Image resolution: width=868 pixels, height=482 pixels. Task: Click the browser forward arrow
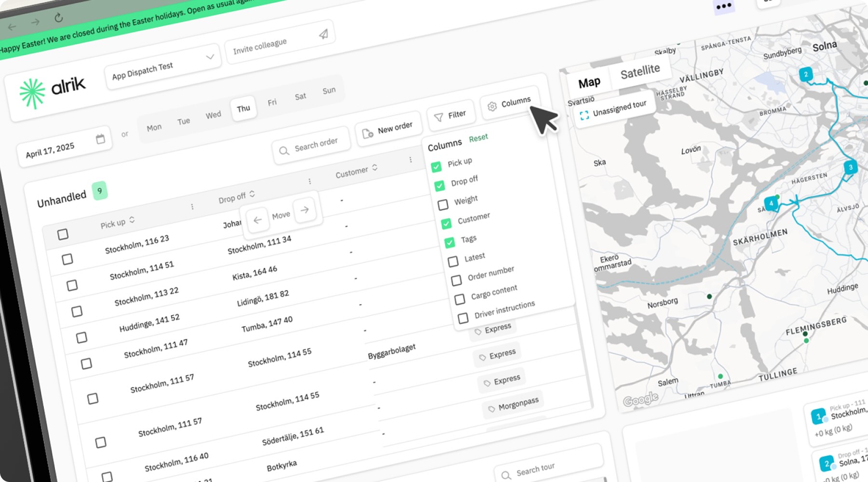[35, 22]
